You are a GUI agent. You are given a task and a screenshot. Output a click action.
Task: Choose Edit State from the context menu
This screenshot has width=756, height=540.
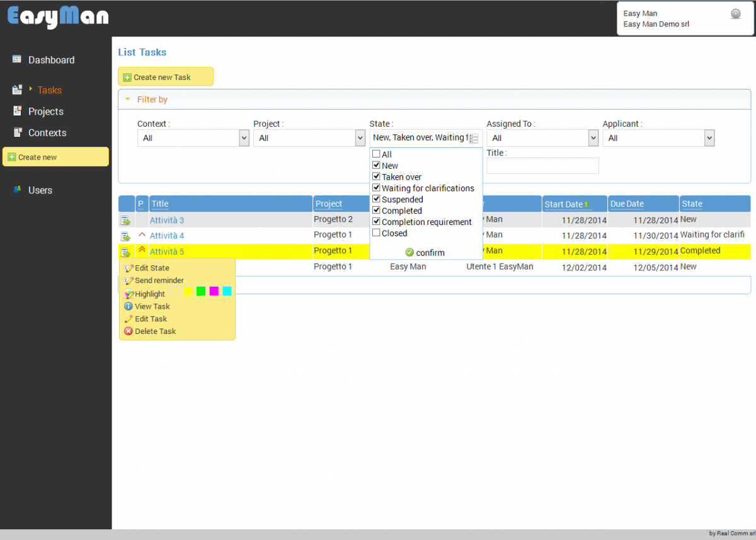click(147, 268)
